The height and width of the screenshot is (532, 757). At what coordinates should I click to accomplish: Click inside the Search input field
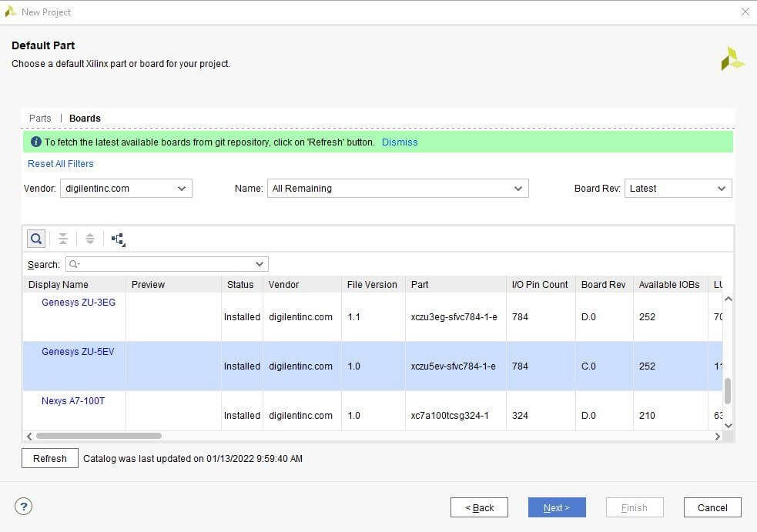pyautogui.click(x=166, y=264)
